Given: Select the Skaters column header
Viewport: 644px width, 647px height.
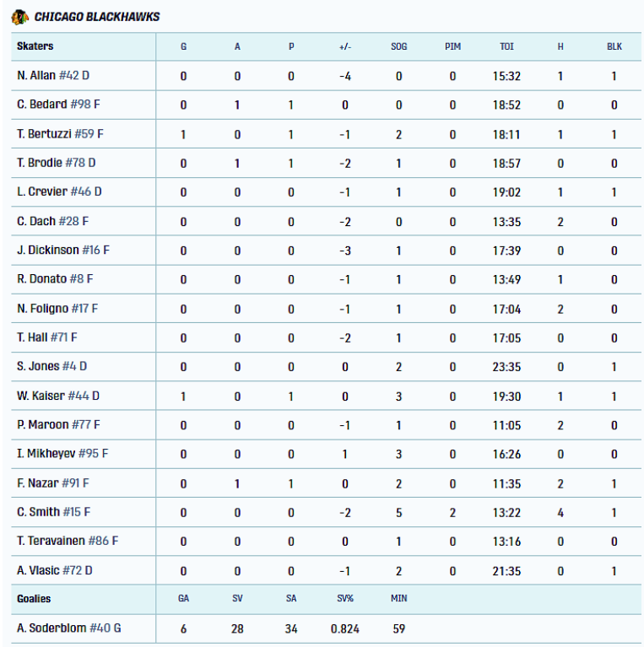Looking at the screenshot, I should point(35,46).
